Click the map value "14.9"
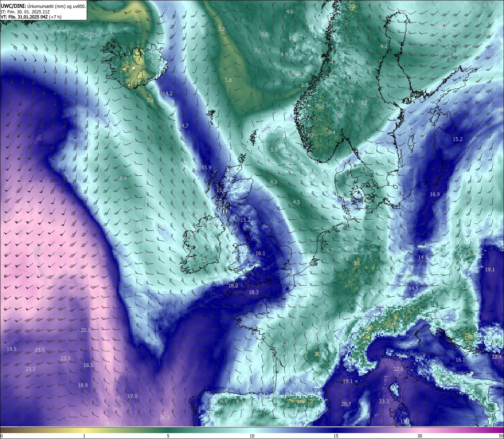Screen dimensions: 504x439 [423, 257]
